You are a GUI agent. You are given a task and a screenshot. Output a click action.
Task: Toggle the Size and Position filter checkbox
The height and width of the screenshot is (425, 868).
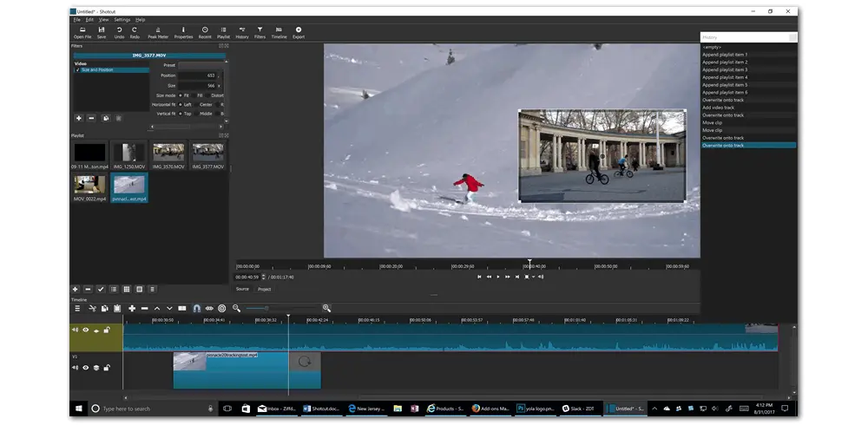(x=77, y=69)
